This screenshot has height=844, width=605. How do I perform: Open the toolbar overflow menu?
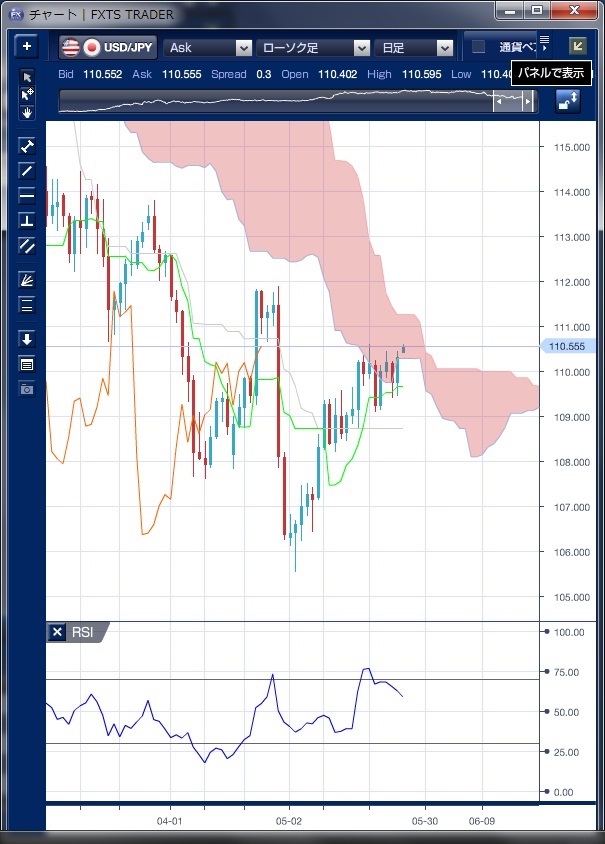(x=544, y=41)
